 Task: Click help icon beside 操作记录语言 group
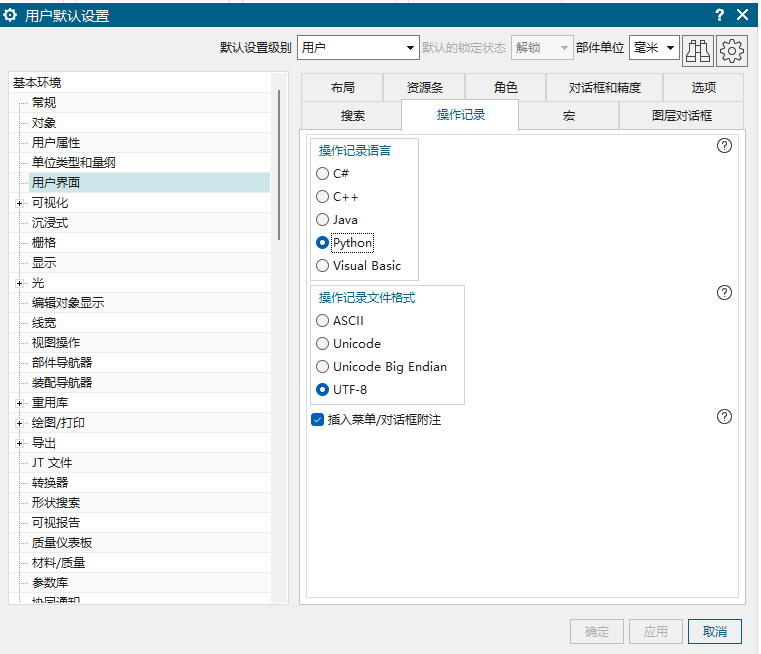(725, 146)
